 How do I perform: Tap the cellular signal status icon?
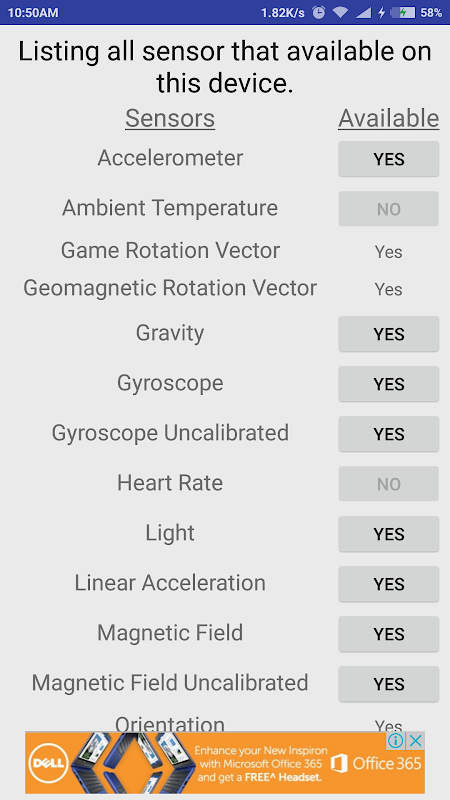point(363,12)
